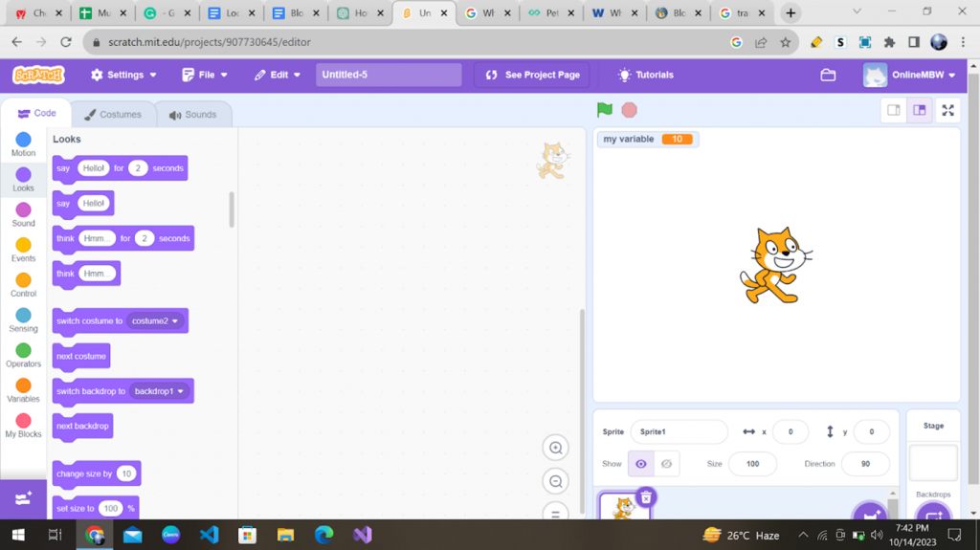Open the Control block category

pos(23,284)
